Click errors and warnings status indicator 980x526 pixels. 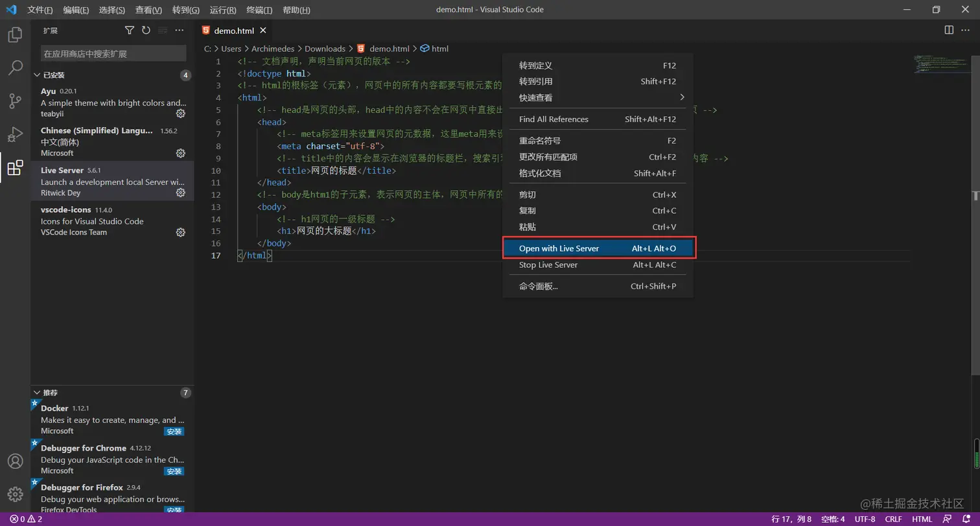coord(26,519)
